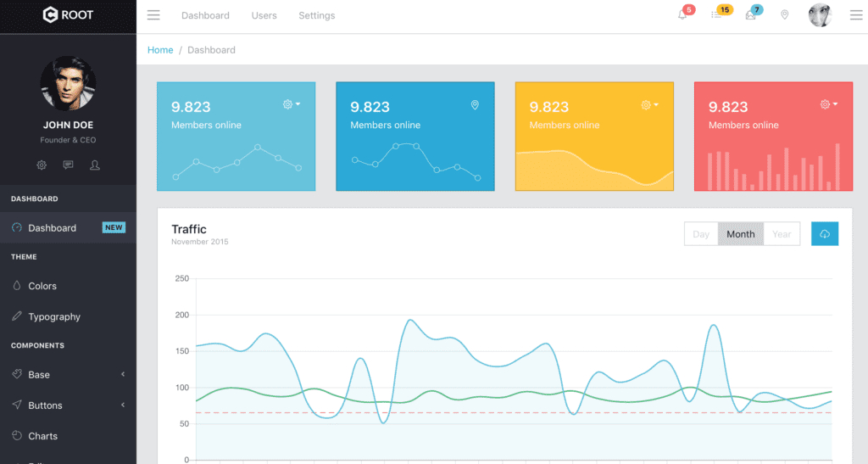Click the cloud download button in Traffic
The image size is (868, 464).
pos(825,234)
